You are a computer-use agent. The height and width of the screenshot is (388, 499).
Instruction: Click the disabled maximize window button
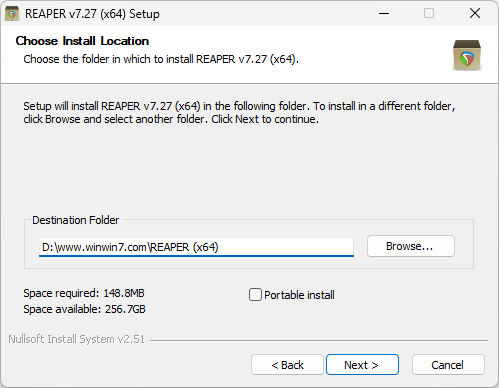(429, 14)
